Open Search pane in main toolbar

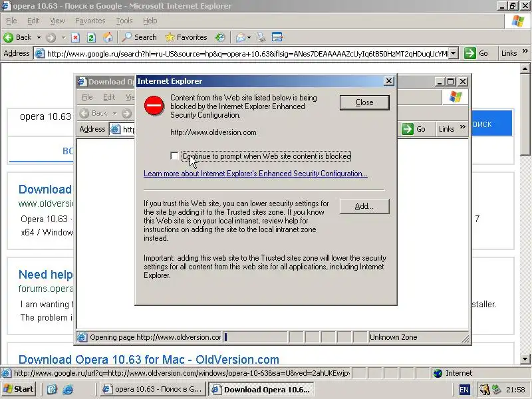coord(140,37)
